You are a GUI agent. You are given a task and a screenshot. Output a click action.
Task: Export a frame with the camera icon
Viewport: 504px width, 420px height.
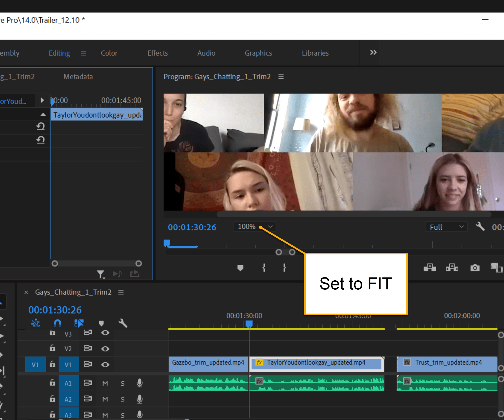pyautogui.click(x=475, y=267)
